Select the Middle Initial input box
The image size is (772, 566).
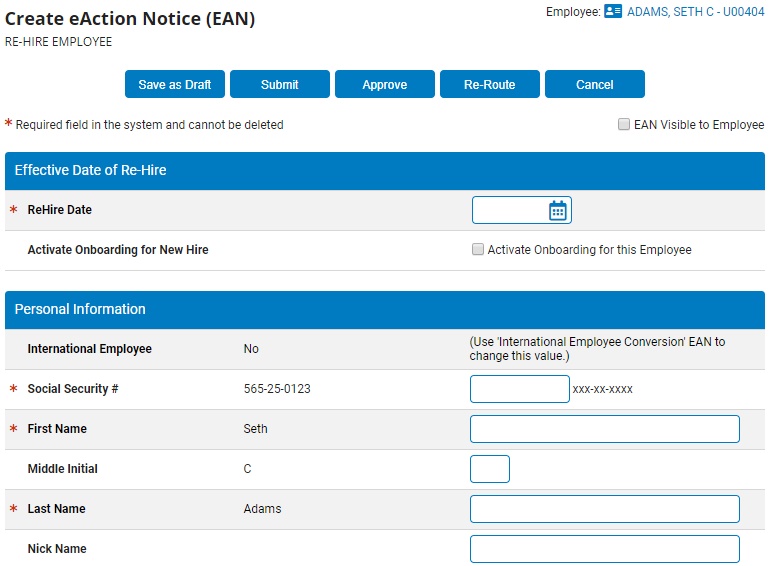coord(490,469)
